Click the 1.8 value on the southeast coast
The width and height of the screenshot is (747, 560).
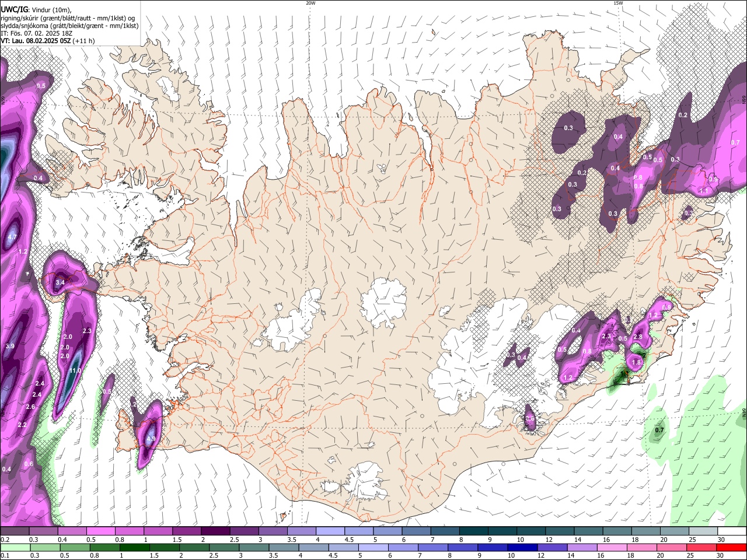[637, 362]
